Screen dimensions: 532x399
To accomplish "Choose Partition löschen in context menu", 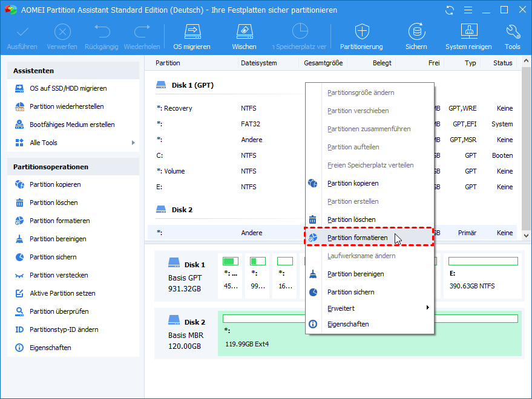I will [369, 219].
